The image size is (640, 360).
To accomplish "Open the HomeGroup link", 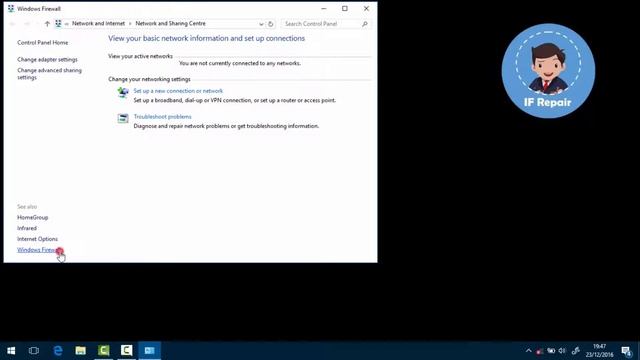I will pos(33,218).
